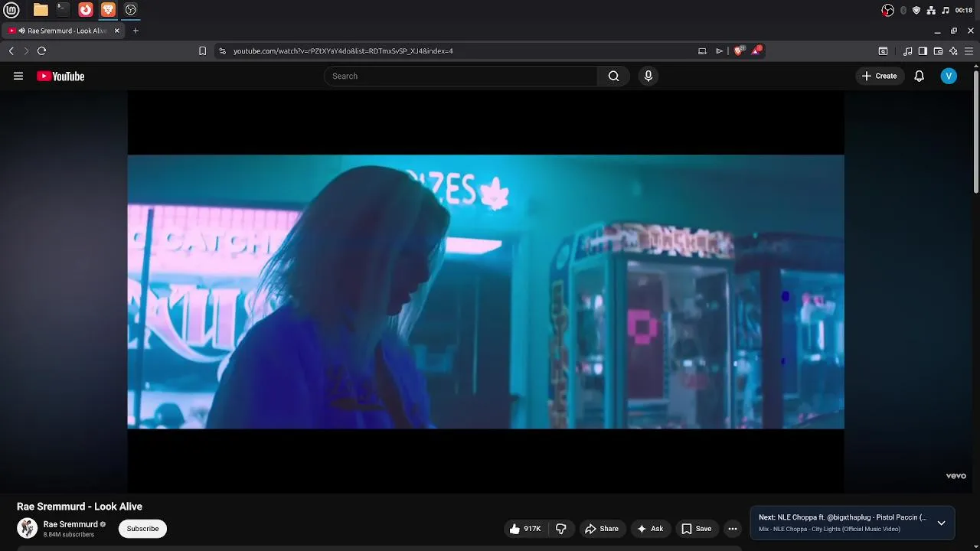The height and width of the screenshot is (551, 980).
Task: Click the OBS recording tray icon
Action: pos(887,10)
